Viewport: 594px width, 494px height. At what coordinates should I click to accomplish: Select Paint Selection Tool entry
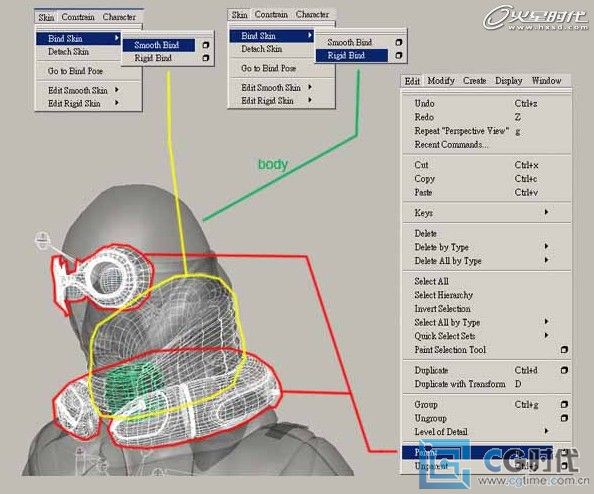point(450,350)
